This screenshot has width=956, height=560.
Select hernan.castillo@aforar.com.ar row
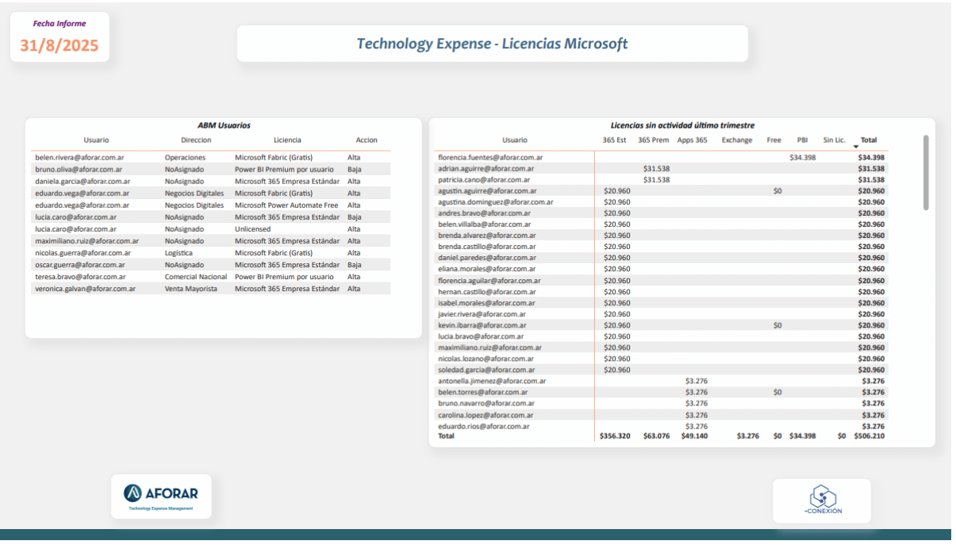click(662, 291)
